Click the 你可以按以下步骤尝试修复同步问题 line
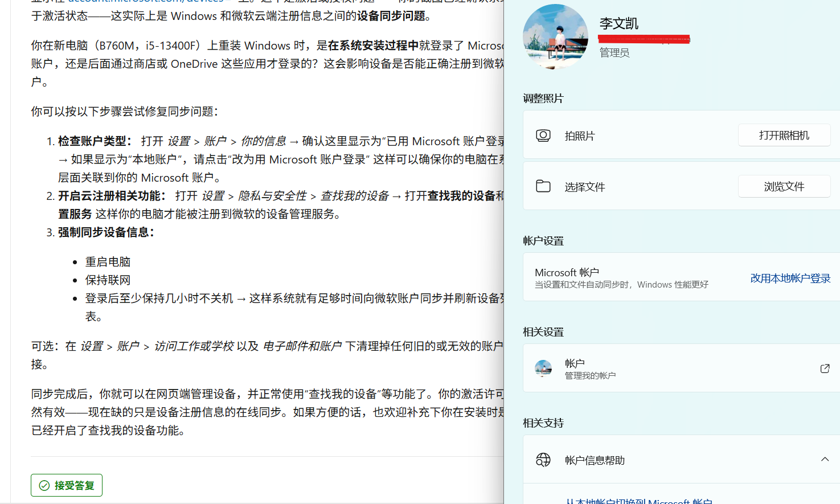 click(125, 112)
